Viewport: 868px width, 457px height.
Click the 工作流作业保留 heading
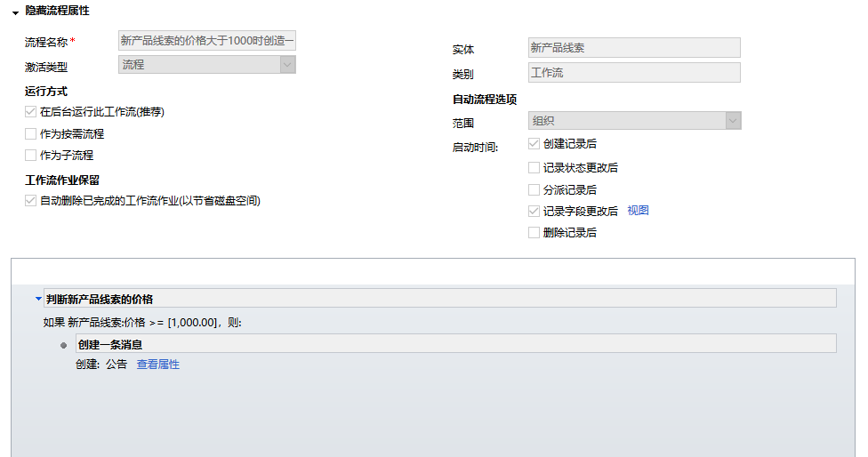(x=62, y=180)
